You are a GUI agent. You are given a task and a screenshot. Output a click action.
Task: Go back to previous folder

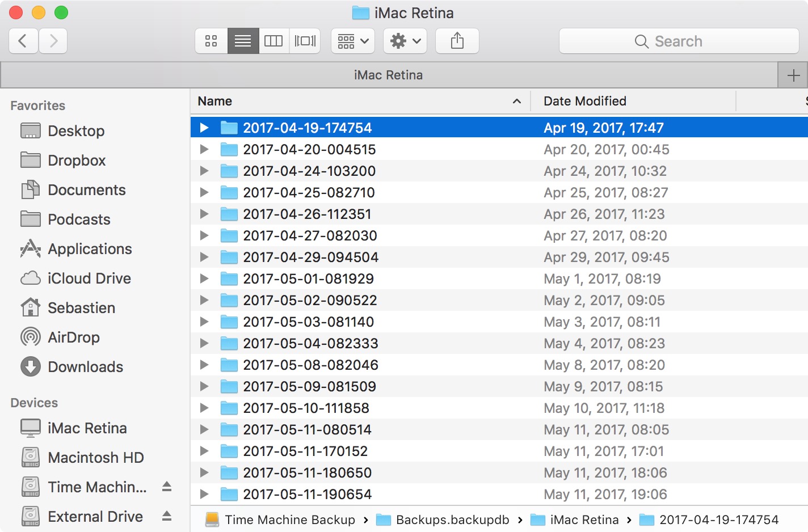click(23, 41)
